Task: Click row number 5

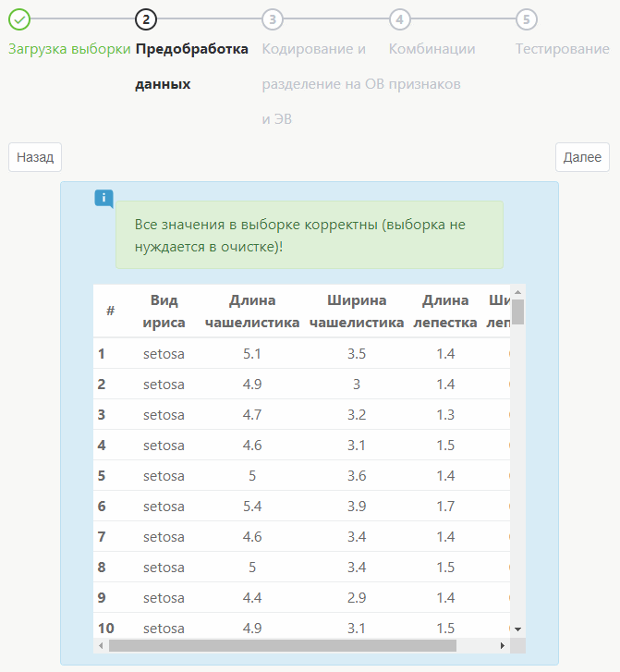Action: point(101,476)
